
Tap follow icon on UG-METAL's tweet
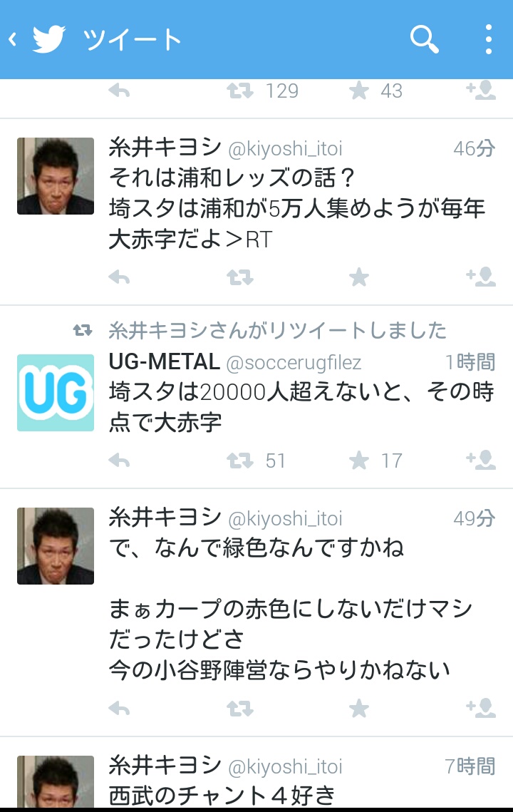481,459
